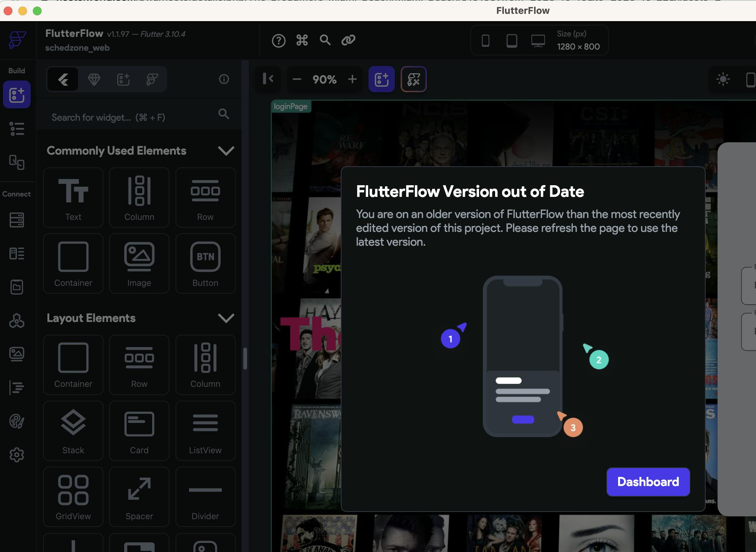Click the zoom in plus button
The width and height of the screenshot is (756, 552).
click(x=352, y=79)
